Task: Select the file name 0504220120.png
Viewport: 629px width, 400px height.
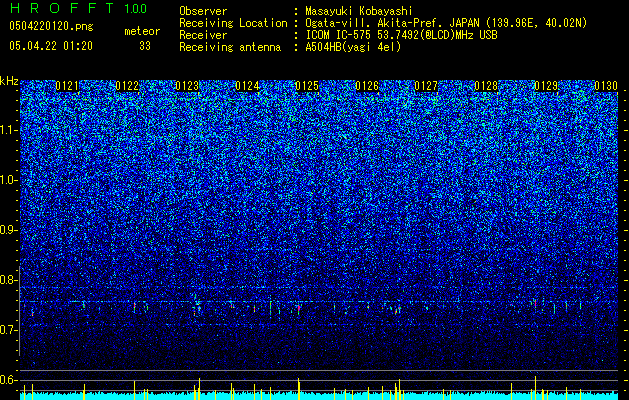Action: click(51, 27)
